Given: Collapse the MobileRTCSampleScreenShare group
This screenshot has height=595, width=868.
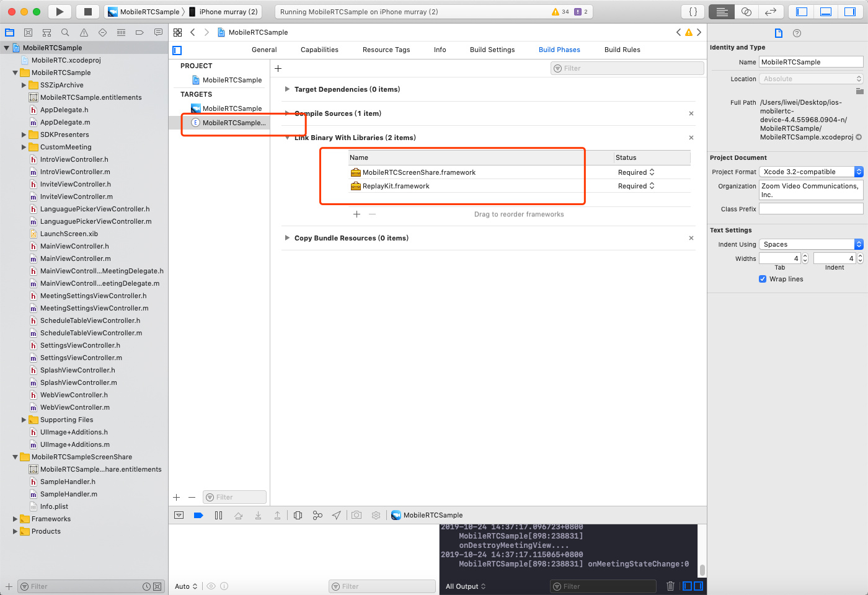Looking at the screenshot, I should click(x=15, y=457).
